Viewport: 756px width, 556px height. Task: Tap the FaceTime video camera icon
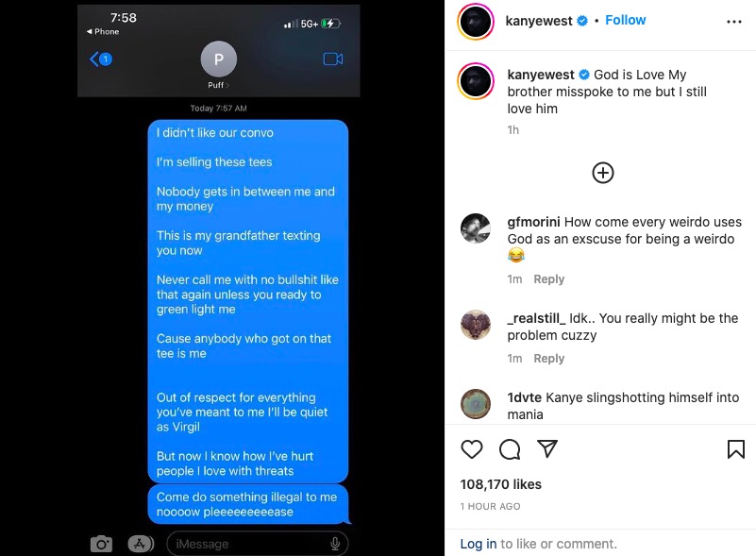[x=332, y=59]
